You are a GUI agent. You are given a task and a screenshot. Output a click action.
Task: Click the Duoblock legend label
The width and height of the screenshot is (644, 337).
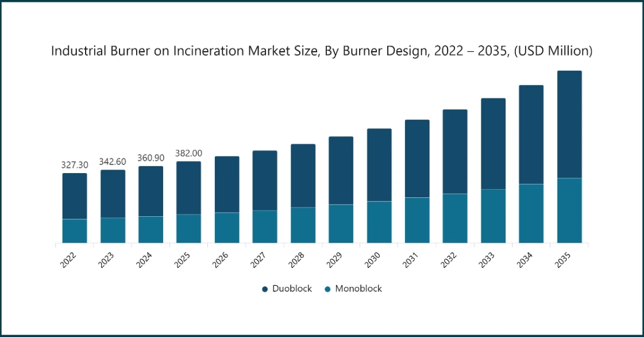pos(292,289)
